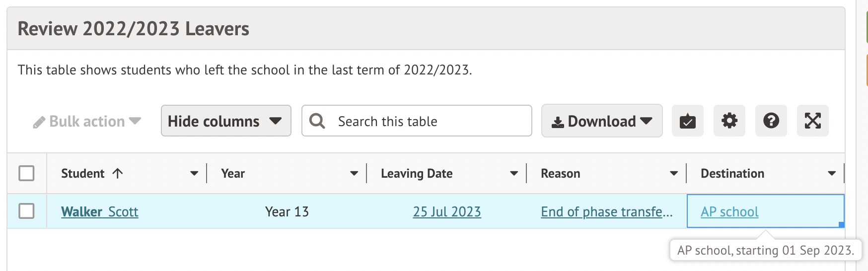
Task: Focus the Search this table field
Action: (x=427, y=121)
